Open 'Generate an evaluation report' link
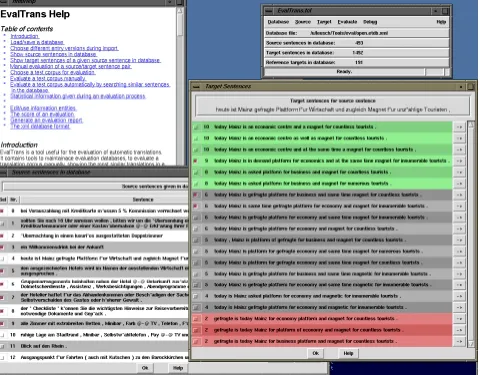The width and height of the screenshot is (480, 375). pos(46,120)
